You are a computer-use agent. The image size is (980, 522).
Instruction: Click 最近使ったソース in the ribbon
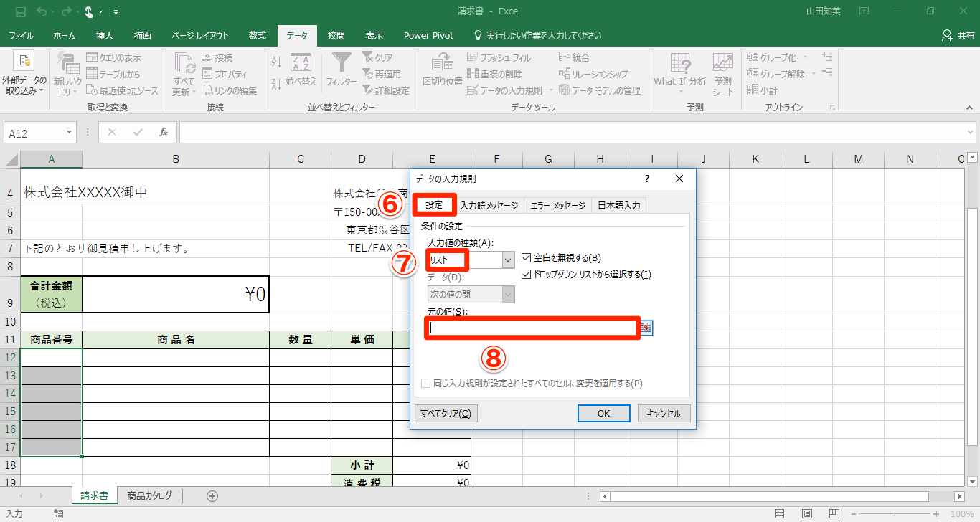(122, 90)
